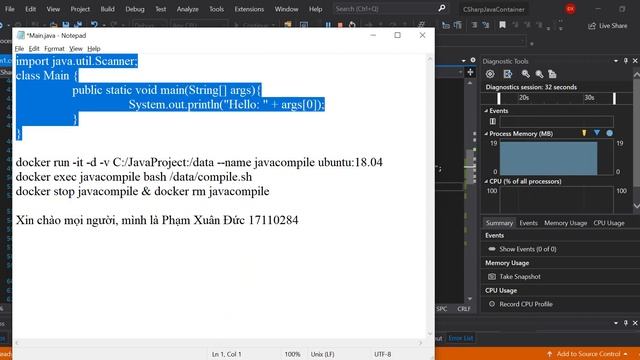
Task: Open Visual Studio Debug menu
Action: (135, 9)
